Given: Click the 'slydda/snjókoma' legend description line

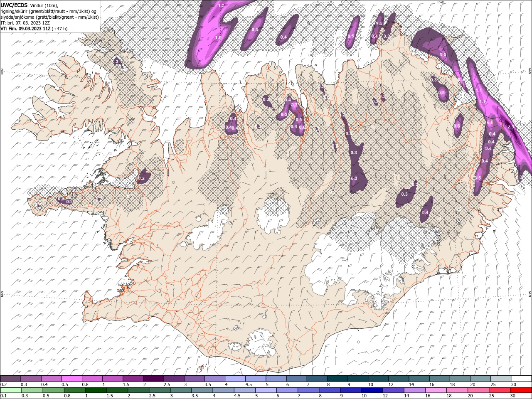Looking at the screenshot, I should tap(50, 17).
